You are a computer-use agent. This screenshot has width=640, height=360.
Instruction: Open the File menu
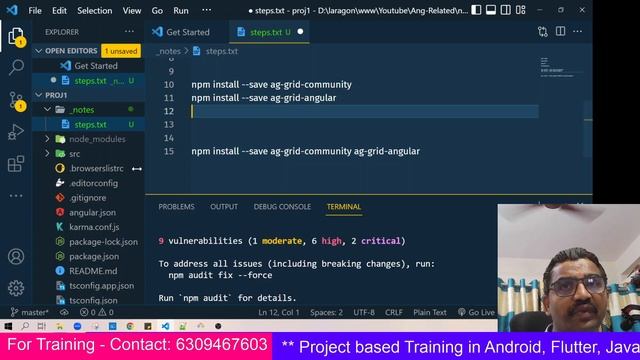[35, 11]
